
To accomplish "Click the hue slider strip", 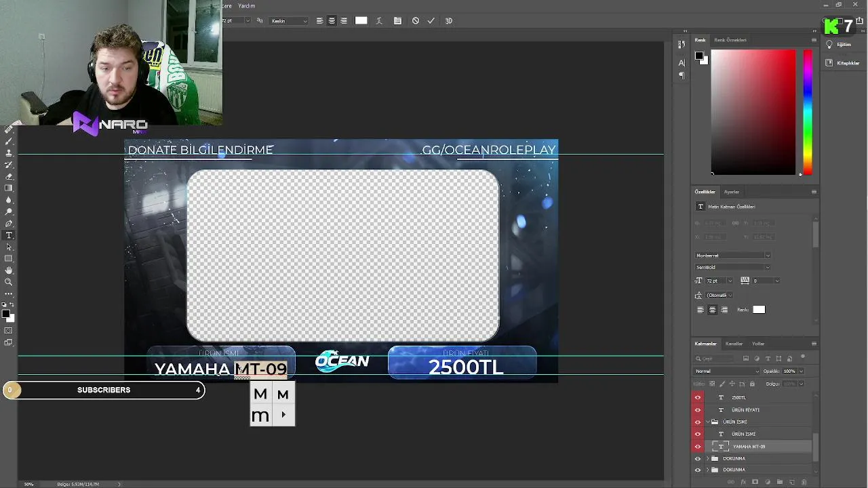I will pyautogui.click(x=808, y=112).
